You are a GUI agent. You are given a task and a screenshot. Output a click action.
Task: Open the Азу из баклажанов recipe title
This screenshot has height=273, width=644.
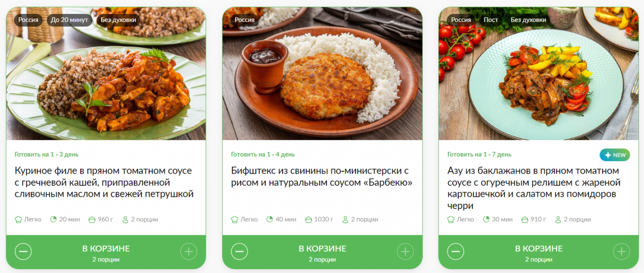tap(534, 188)
